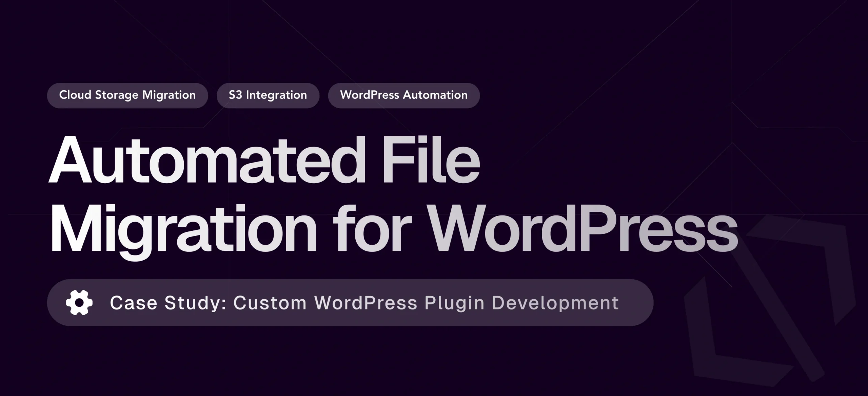Open the WordPress Automation tag
This screenshot has height=396, width=868.
(x=404, y=95)
